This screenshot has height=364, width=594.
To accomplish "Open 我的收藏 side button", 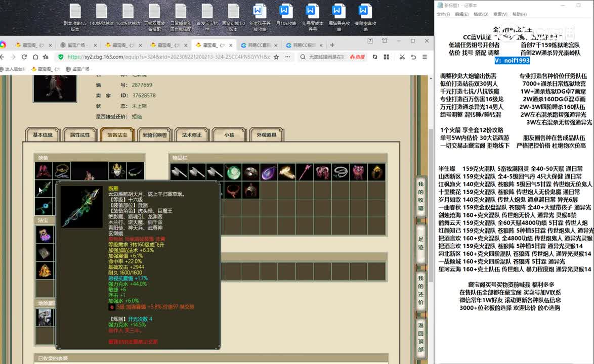I will [x=420, y=196].
